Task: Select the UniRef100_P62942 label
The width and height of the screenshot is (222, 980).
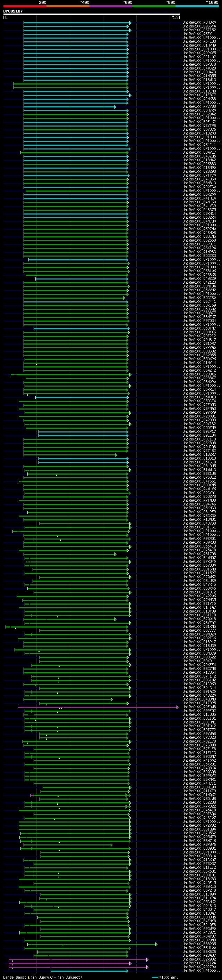Action: 199,114
